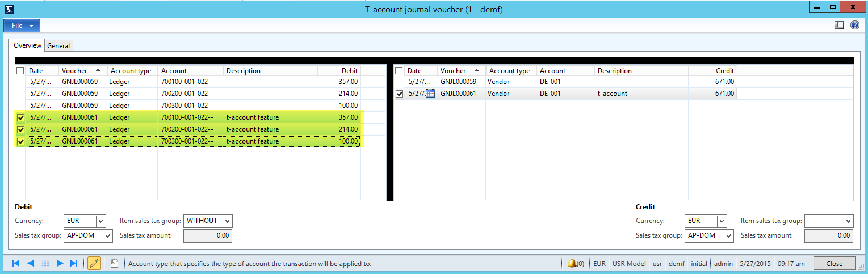This screenshot has width=868, height=274.
Task: Go to first record using navigation arrow
Action: pyautogui.click(x=16, y=263)
